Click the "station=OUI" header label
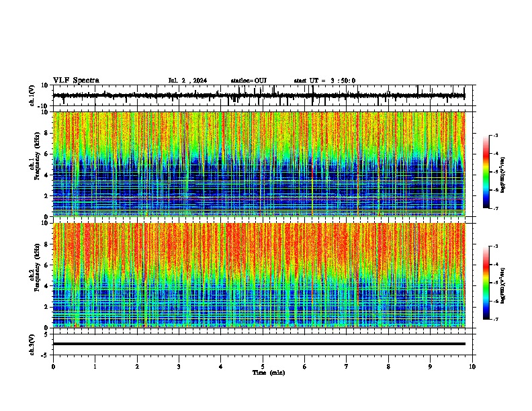Viewport: 532px width, 411px height. (x=249, y=81)
